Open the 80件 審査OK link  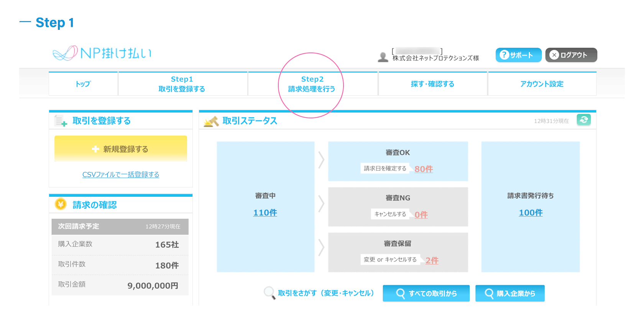(424, 169)
